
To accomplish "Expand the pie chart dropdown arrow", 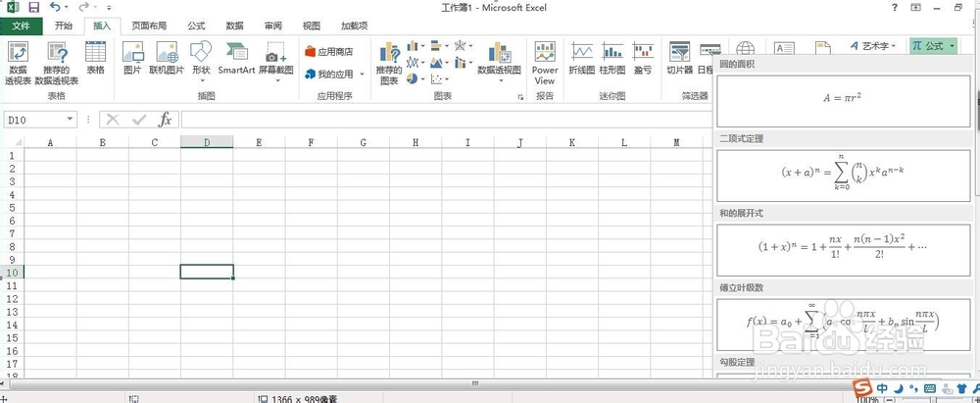I will [422, 78].
